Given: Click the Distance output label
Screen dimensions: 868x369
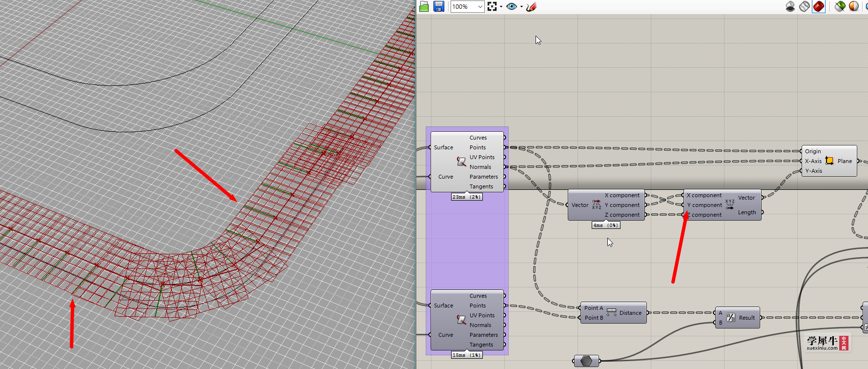Looking at the screenshot, I should 630,313.
